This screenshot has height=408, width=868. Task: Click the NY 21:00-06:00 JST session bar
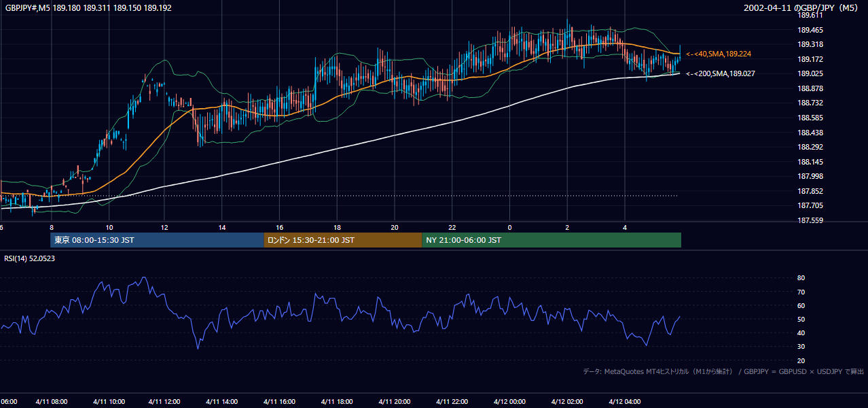point(551,240)
